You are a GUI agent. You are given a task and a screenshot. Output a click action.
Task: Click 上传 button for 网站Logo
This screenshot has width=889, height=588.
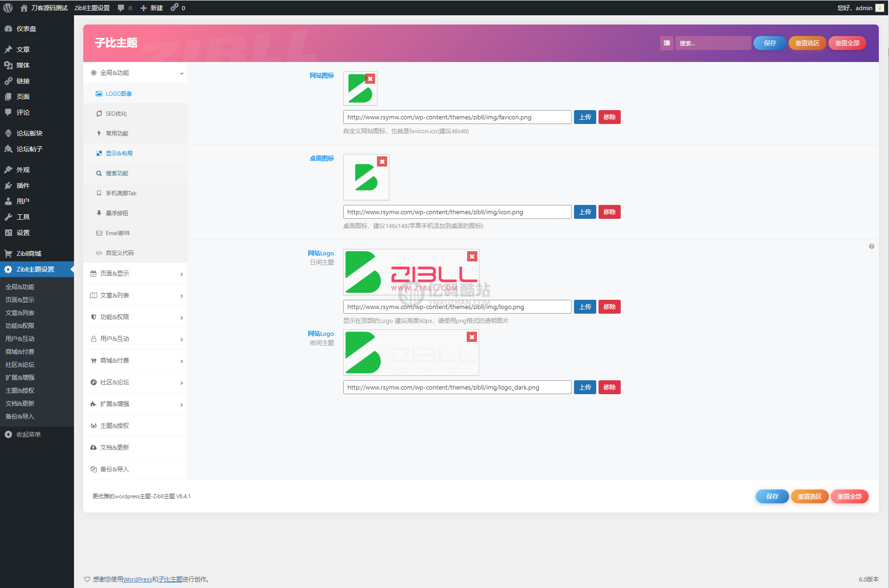(x=585, y=306)
